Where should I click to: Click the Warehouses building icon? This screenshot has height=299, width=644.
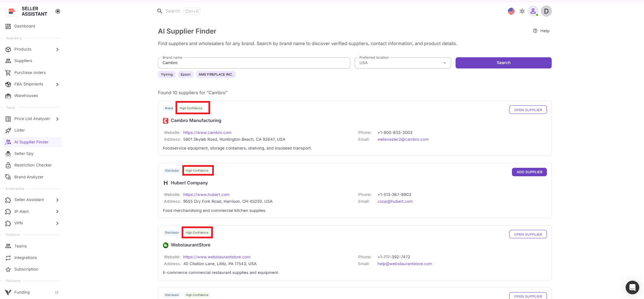[8, 96]
